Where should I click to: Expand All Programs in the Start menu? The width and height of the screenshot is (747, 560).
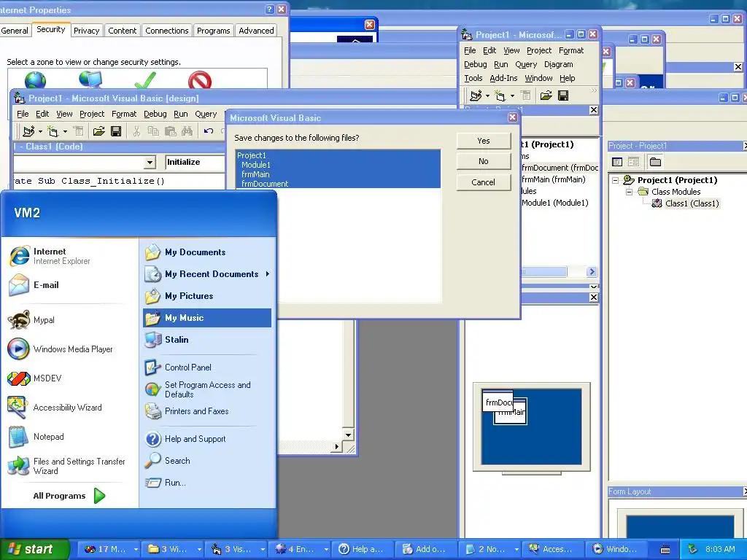69,496
